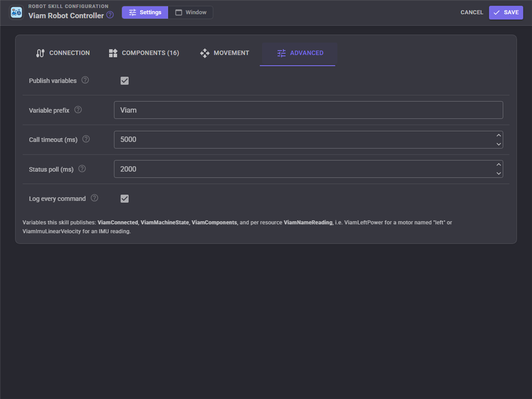The width and height of the screenshot is (532, 399).
Task: Open the Components (16) tab
Action: 144,53
